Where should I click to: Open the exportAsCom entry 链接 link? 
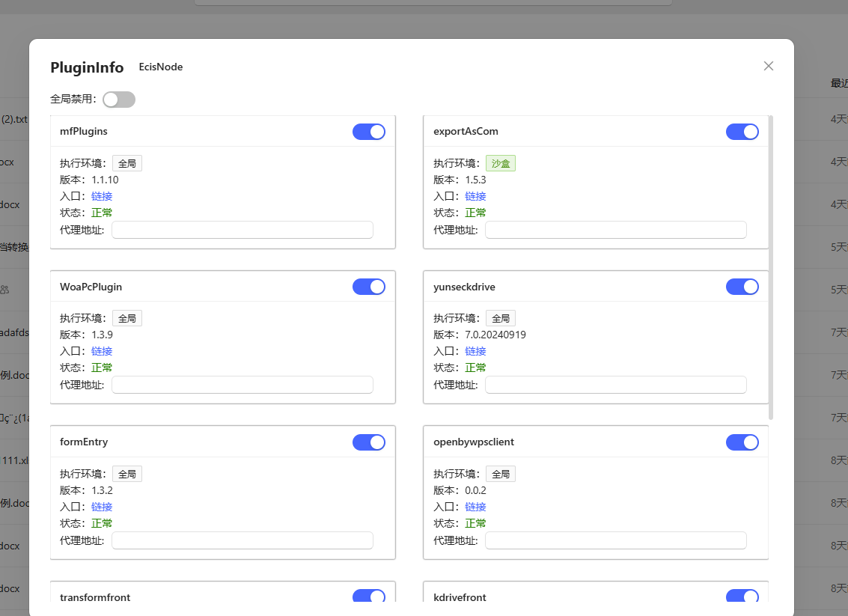[475, 196]
